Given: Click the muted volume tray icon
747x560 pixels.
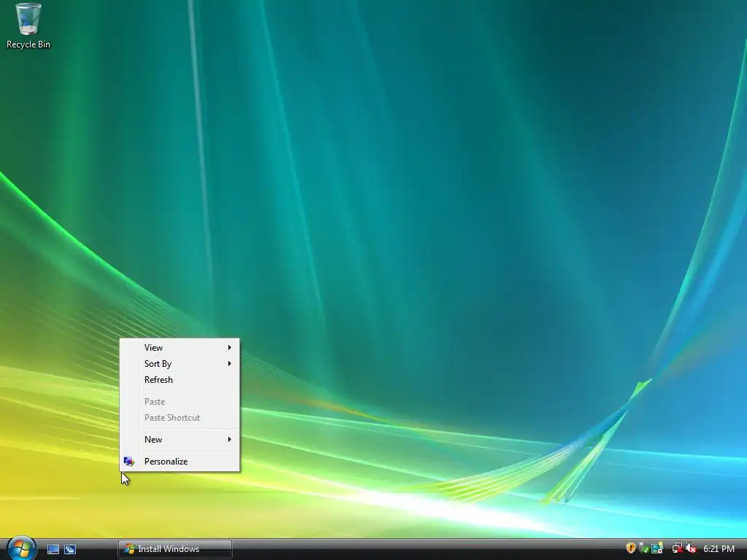Looking at the screenshot, I should pos(691,548).
